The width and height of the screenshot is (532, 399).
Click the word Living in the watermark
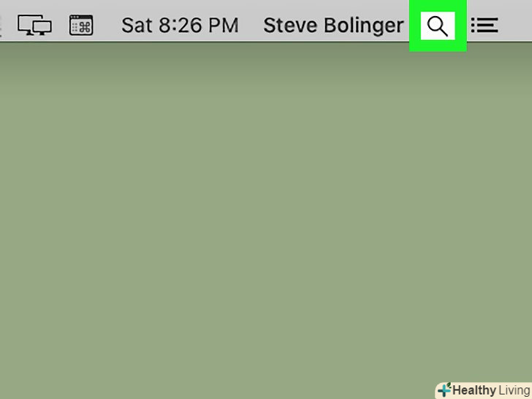514,390
